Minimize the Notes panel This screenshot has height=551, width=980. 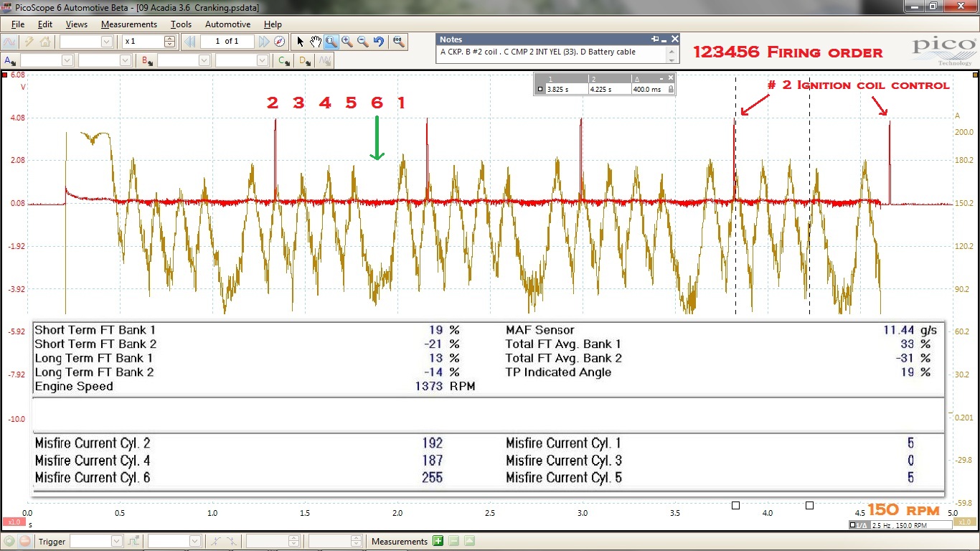(x=664, y=39)
